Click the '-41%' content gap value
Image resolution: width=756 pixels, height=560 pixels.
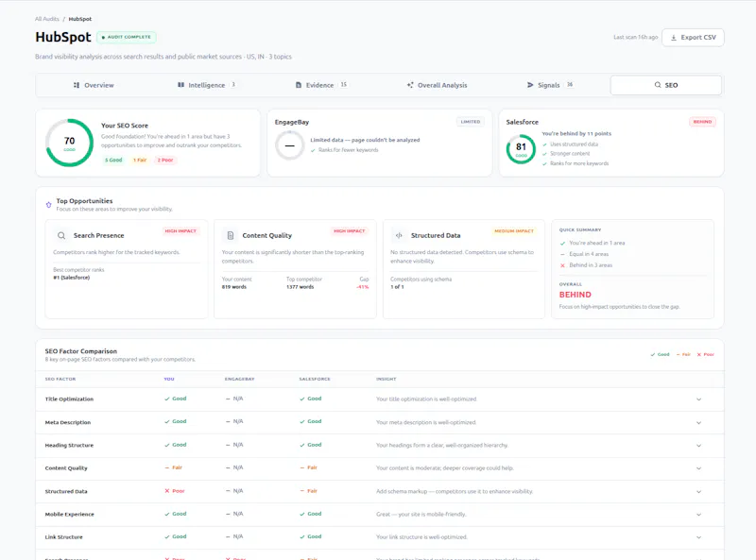click(x=363, y=287)
